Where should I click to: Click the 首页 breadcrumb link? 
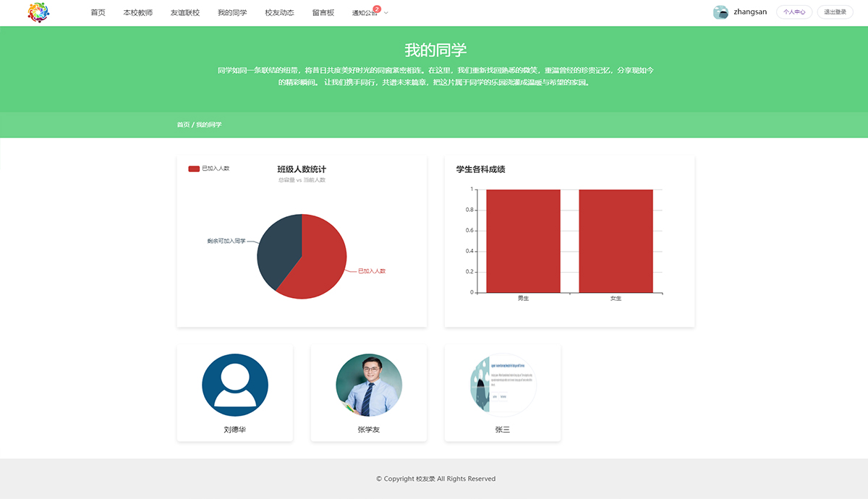183,125
